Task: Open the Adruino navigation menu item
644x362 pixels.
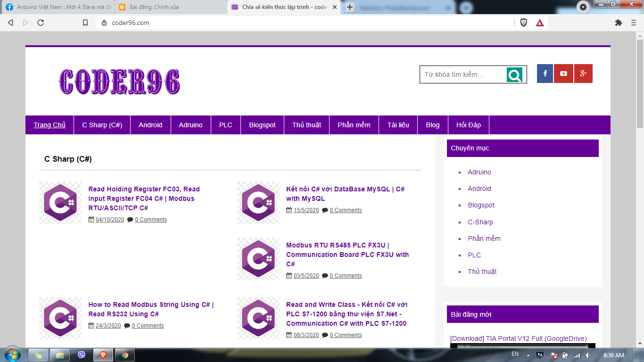Action: (190, 125)
